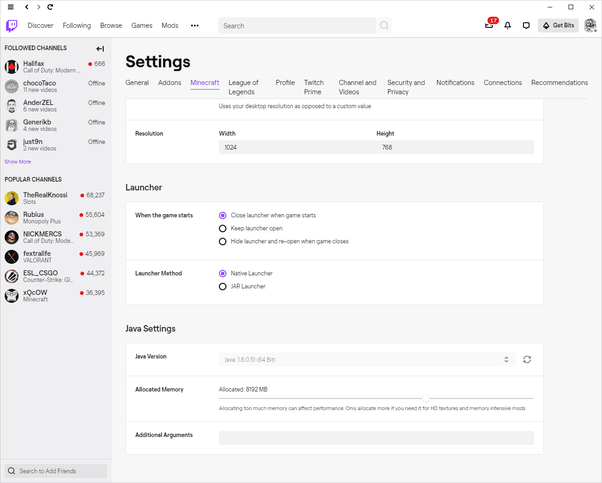Viewport: 602px width, 483px height.
Task: Open fextralife channel avatar
Action: coord(12,256)
